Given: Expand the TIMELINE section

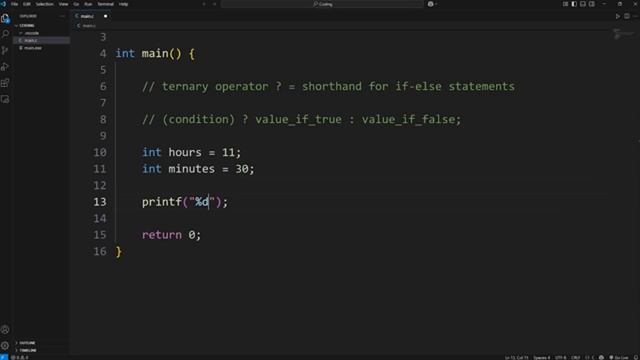Looking at the screenshot, I should point(42,350).
